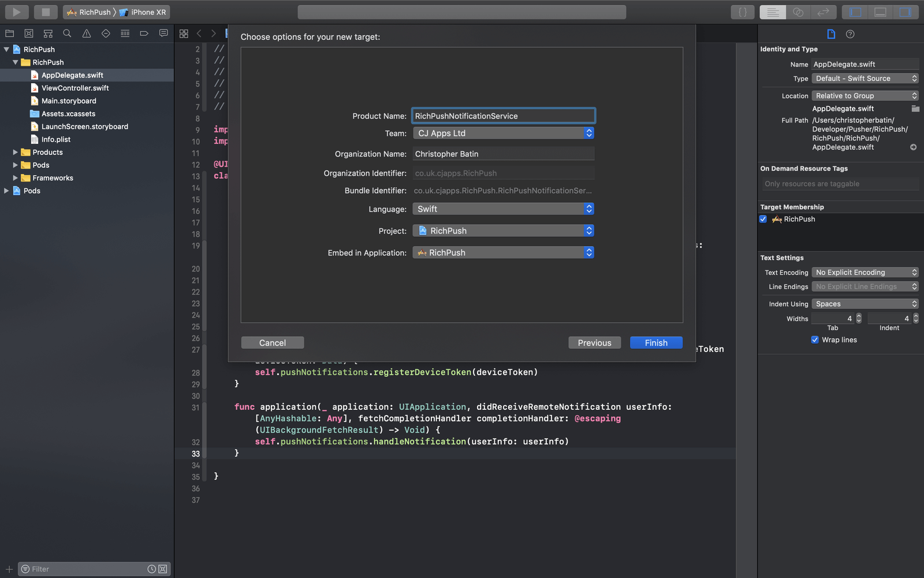Collapse the RichPush project root
Screen dimensions: 924x578
[6, 50]
